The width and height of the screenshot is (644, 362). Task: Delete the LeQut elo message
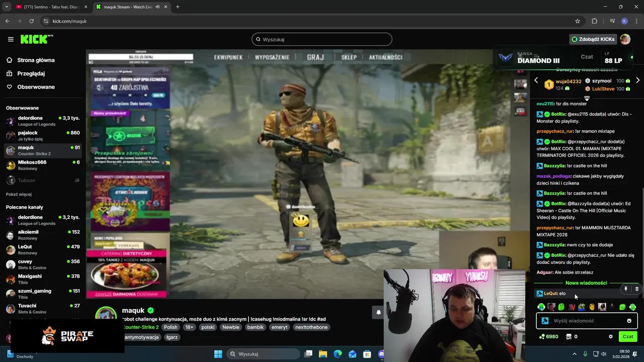(636, 289)
